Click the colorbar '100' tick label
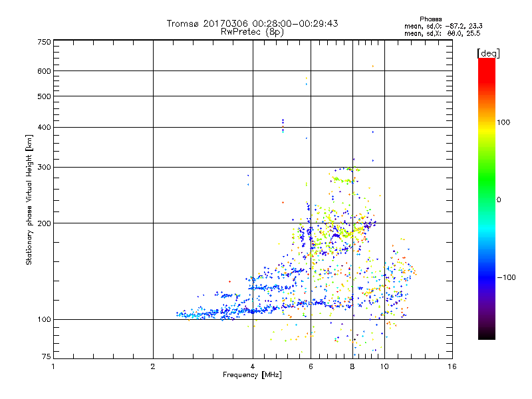 (x=503, y=122)
